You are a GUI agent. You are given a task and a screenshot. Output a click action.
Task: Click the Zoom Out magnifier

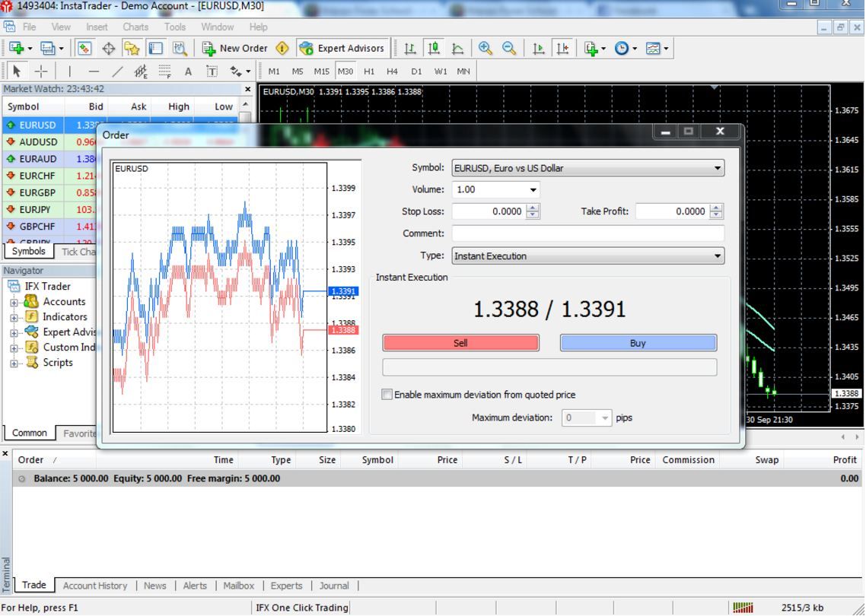point(508,49)
